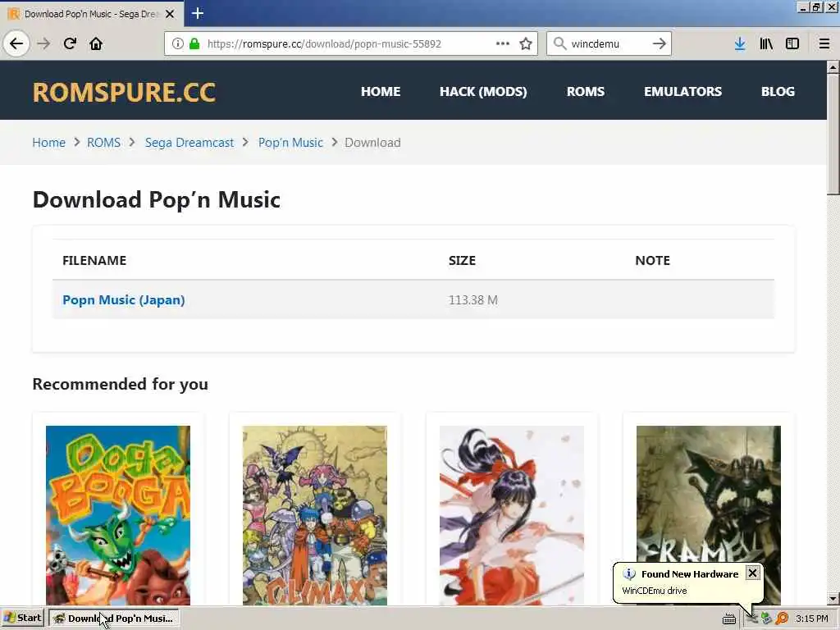Click the FILENAME column header
This screenshot has width=840, height=630.
(94, 260)
